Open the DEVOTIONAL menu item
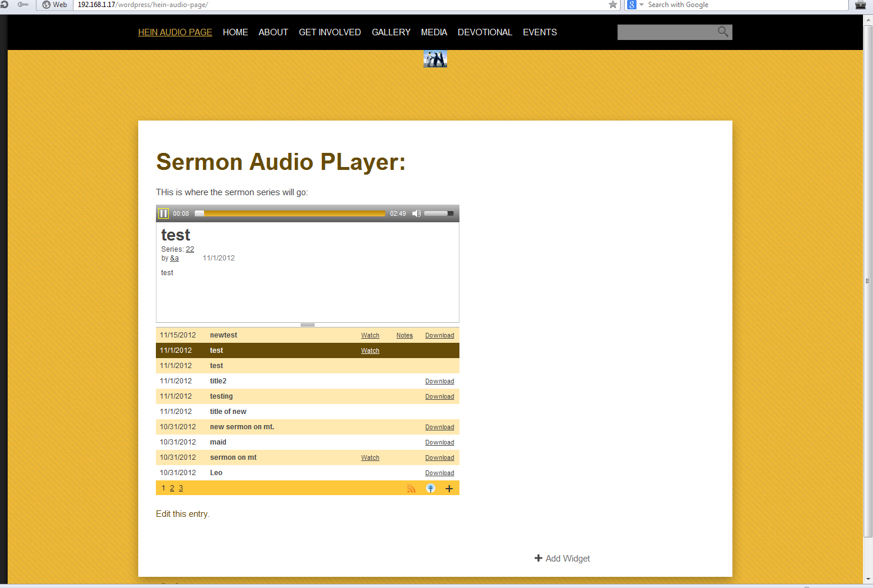 [485, 32]
